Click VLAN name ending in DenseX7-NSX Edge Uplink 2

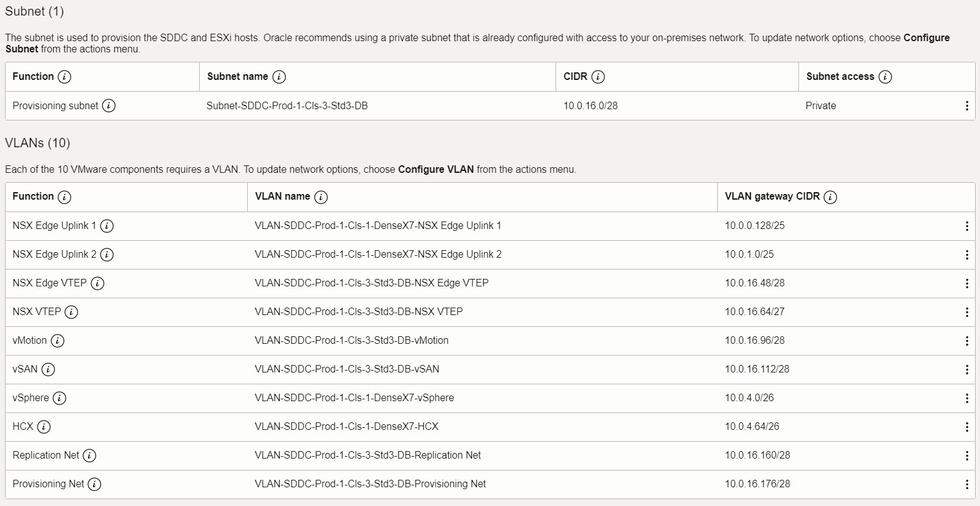(378, 254)
